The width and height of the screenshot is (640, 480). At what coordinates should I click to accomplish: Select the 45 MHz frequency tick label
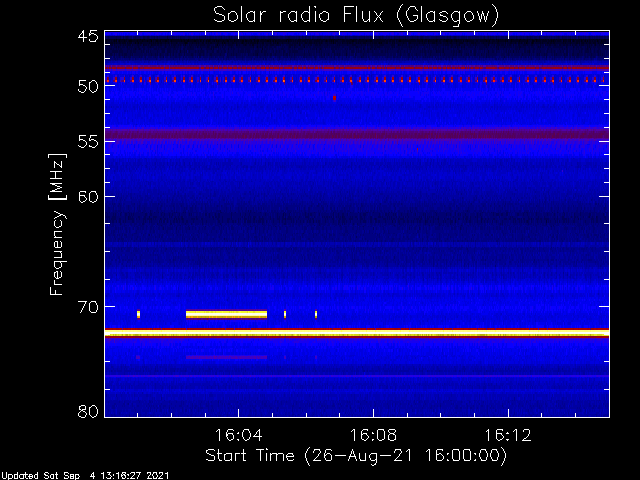coord(88,36)
